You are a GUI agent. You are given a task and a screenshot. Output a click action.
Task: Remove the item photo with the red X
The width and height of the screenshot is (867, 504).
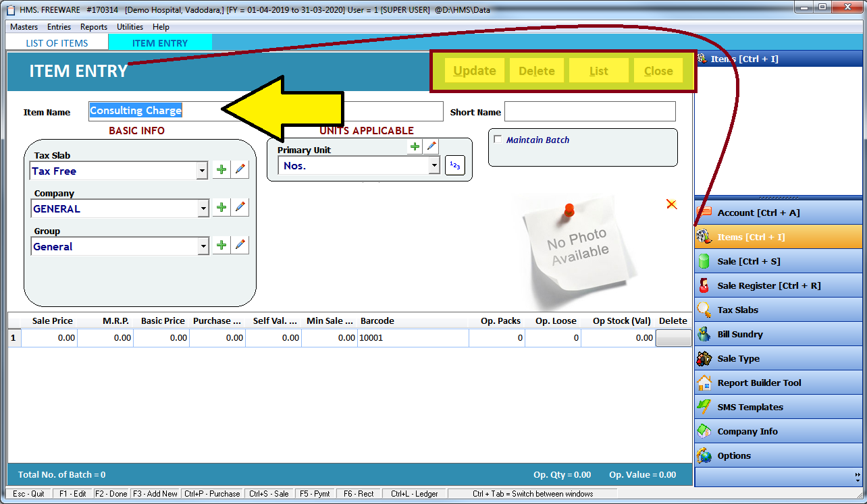coord(671,204)
